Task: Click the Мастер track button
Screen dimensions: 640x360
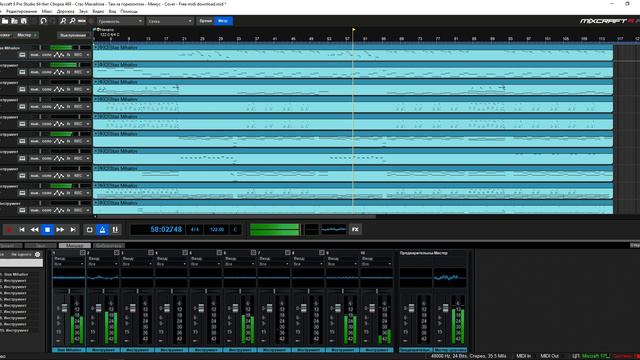Action: tap(26, 36)
